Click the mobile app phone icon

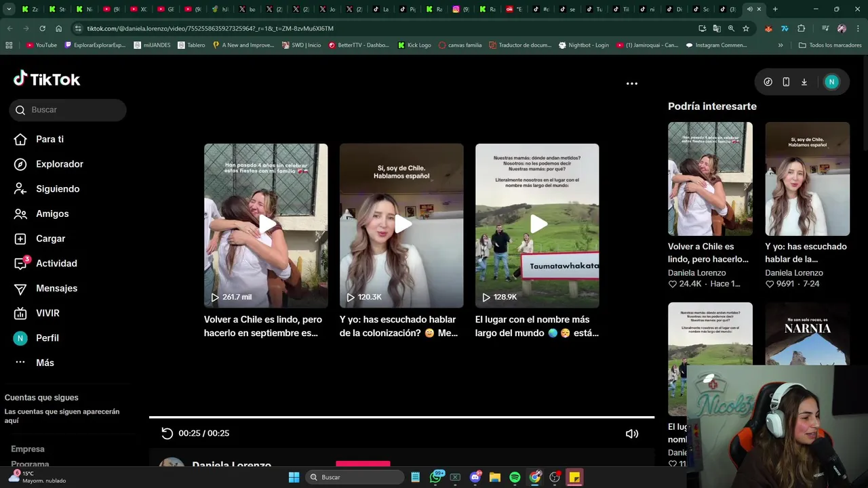click(786, 82)
